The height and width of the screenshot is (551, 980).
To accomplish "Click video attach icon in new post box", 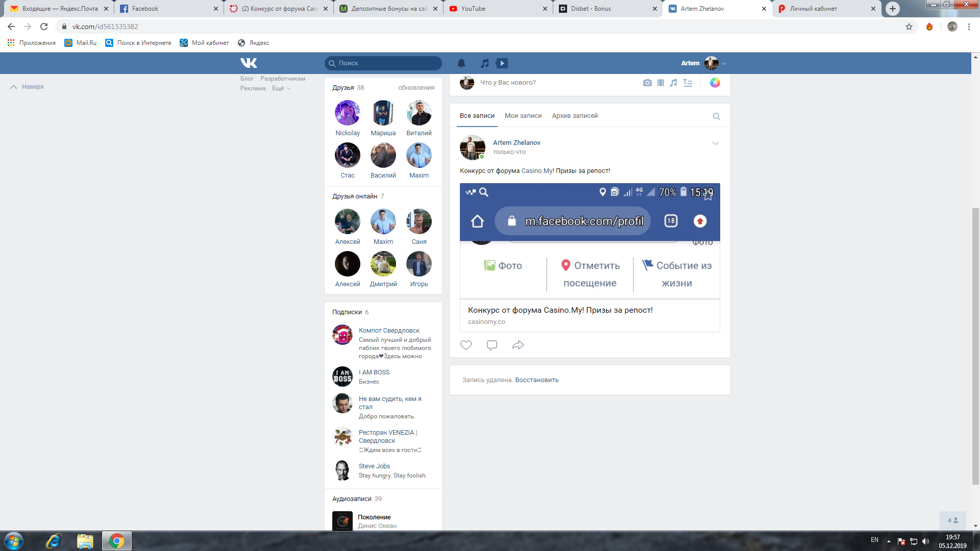I will 660,83.
